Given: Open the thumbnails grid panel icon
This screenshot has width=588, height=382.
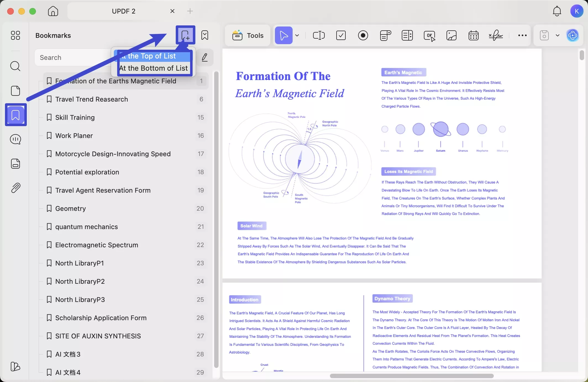Looking at the screenshot, I should click(15, 35).
